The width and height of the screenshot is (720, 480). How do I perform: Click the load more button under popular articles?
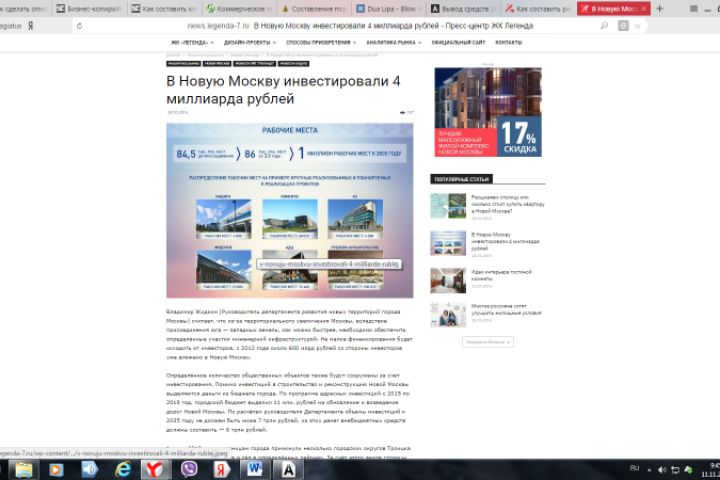(x=488, y=342)
